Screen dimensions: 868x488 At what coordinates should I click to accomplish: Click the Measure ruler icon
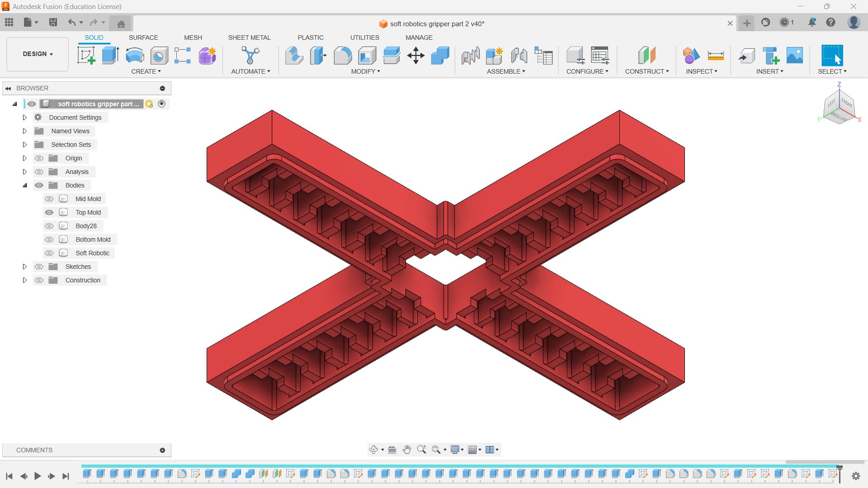(716, 56)
